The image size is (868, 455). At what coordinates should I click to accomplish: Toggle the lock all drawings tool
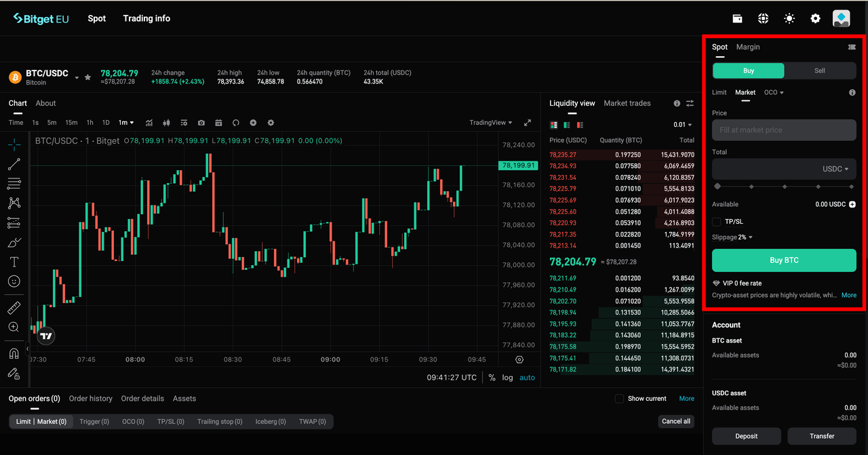point(14,373)
